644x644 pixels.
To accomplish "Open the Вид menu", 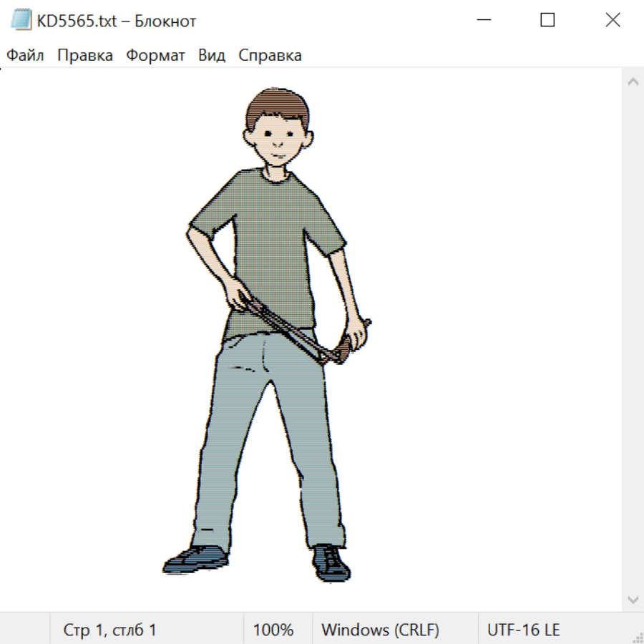I will point(212,56).
